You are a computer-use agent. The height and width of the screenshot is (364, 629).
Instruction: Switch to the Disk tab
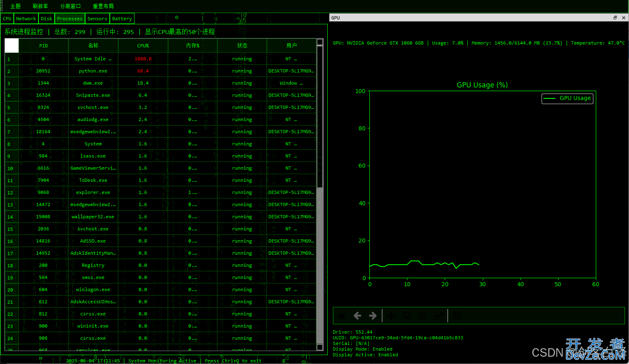[47, 19]
